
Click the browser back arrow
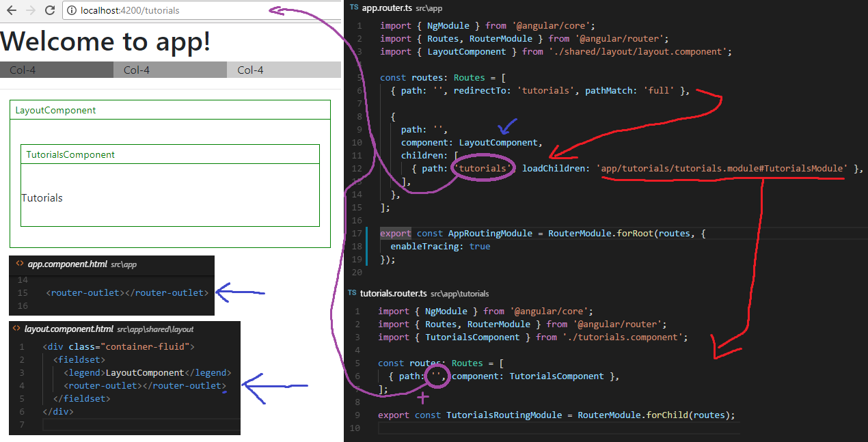point(10,10)
